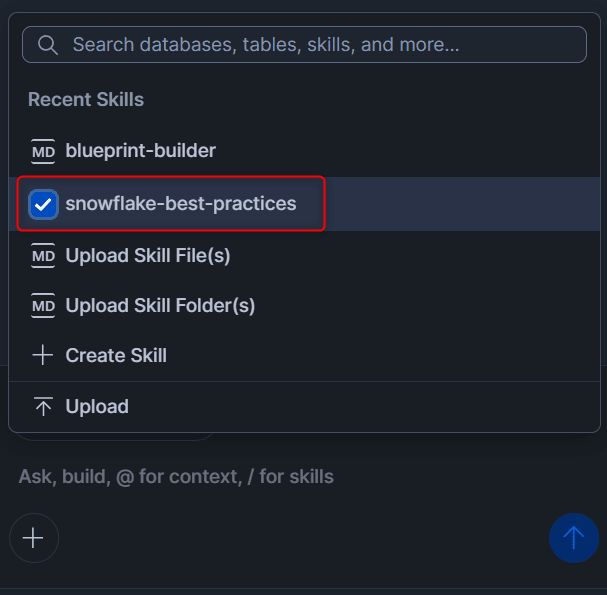Screen dimensions: 607x595
Task: Select the snowflake-best-practices skill entry
Action: [181, 204]
